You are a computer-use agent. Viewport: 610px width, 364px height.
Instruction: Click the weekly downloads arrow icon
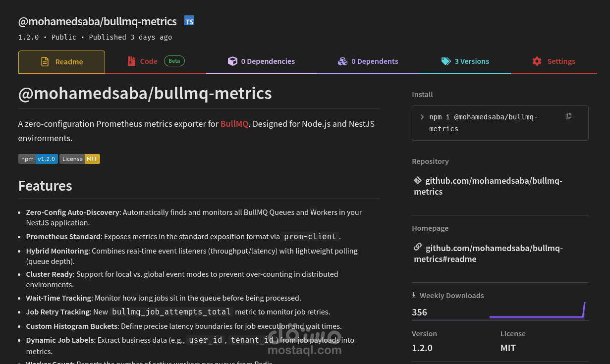click(x=414, y=295)
